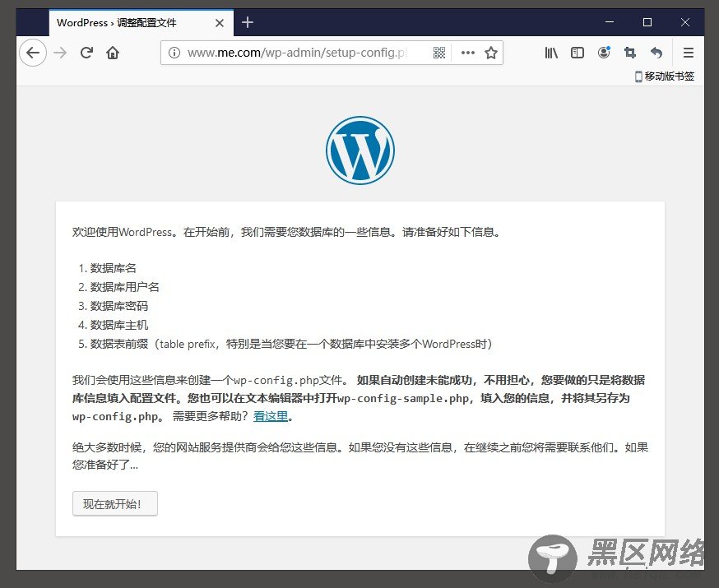Minimize the browser window

pos(610,22)
